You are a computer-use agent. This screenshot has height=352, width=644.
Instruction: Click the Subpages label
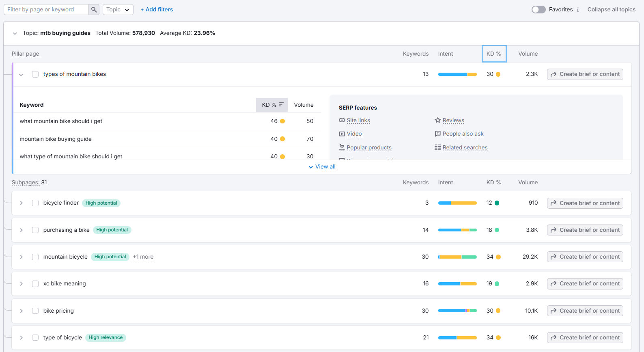tap(26, 182)
